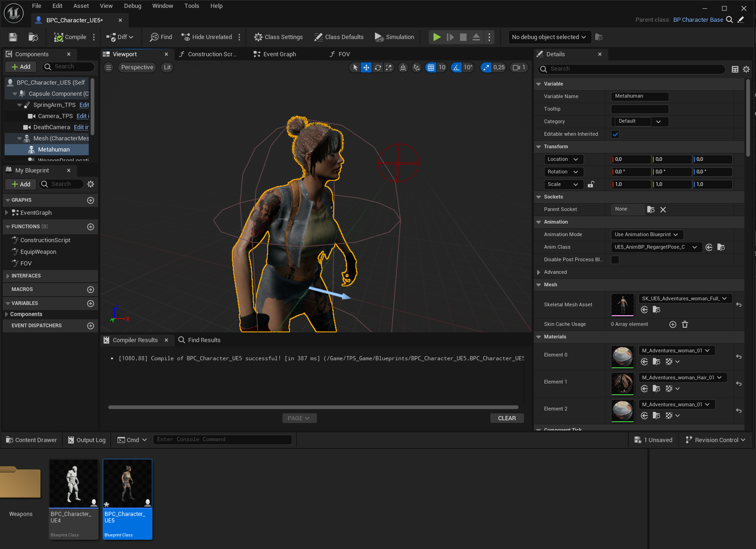Open the Content Drawer
The width and height of the screenshot is (756, 549).
coord(32,440)
